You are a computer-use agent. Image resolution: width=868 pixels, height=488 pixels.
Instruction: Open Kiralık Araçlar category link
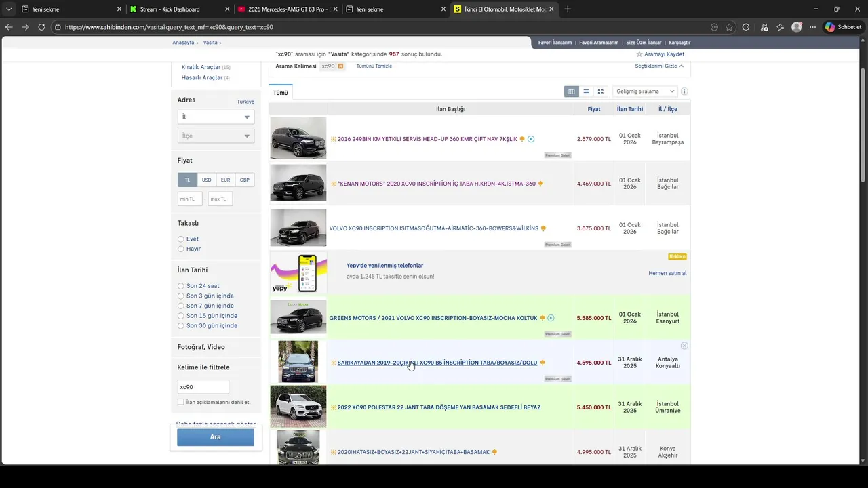pyautogui.click(x=201, y=67)
